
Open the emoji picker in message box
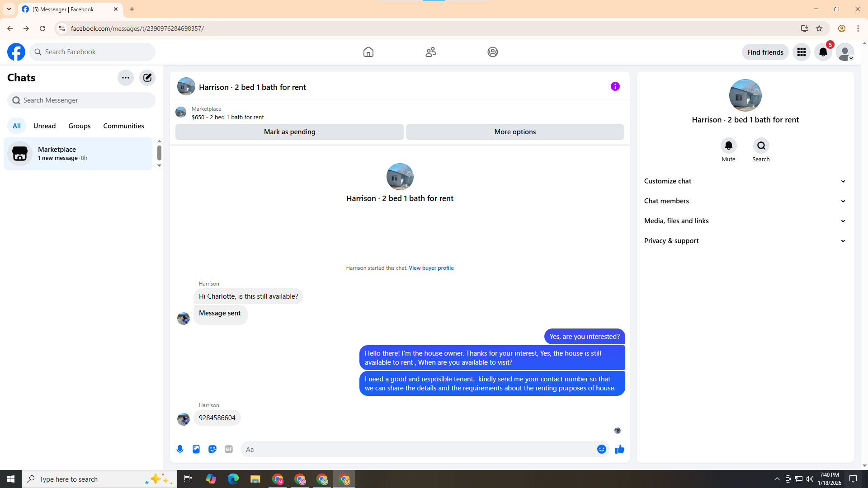point(601,449)
